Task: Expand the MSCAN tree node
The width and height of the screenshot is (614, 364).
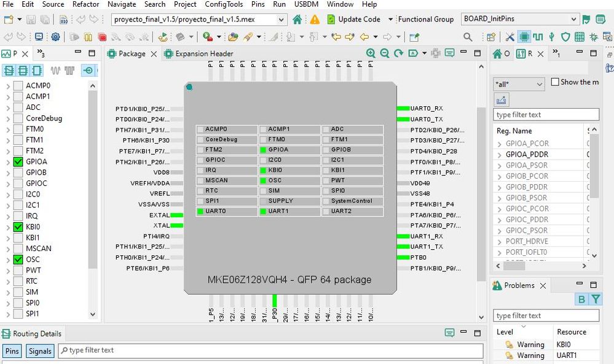Action: tap(8, 249)
